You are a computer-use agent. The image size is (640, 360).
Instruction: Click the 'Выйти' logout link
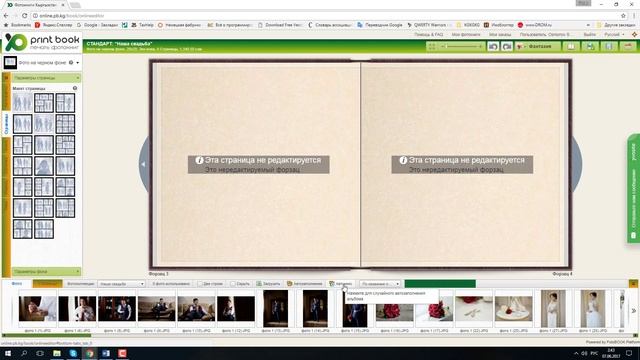click(x=589, y=35)
